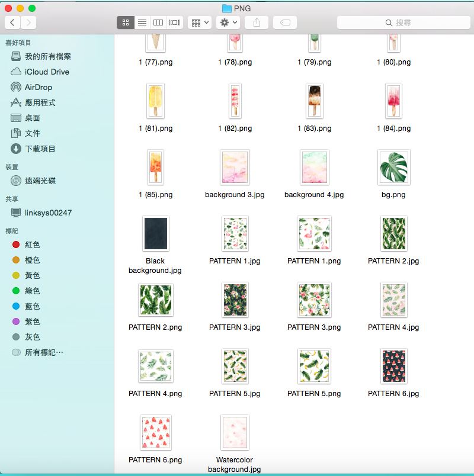
Task: Select the bg.png monstera leaf thumbnail
Action: [x=394, y=168]
